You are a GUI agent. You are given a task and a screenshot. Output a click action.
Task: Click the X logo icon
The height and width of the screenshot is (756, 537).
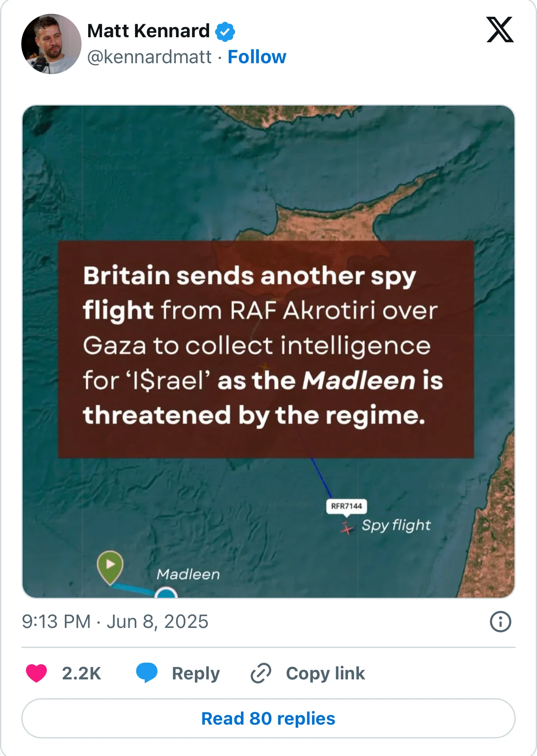coord(500,30)
